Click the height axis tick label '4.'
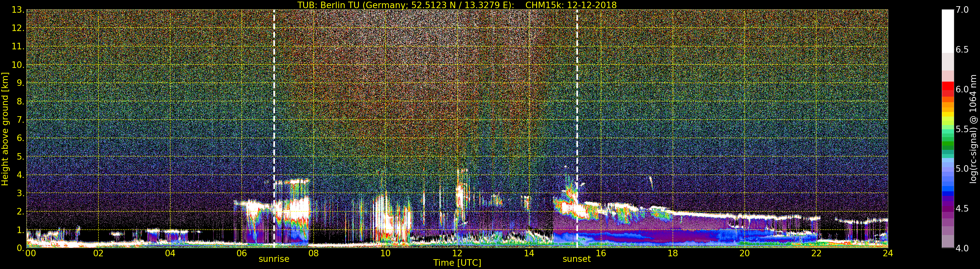Image resolution: width=980 pixels, height=269 pixels. [x=21, y=175]
